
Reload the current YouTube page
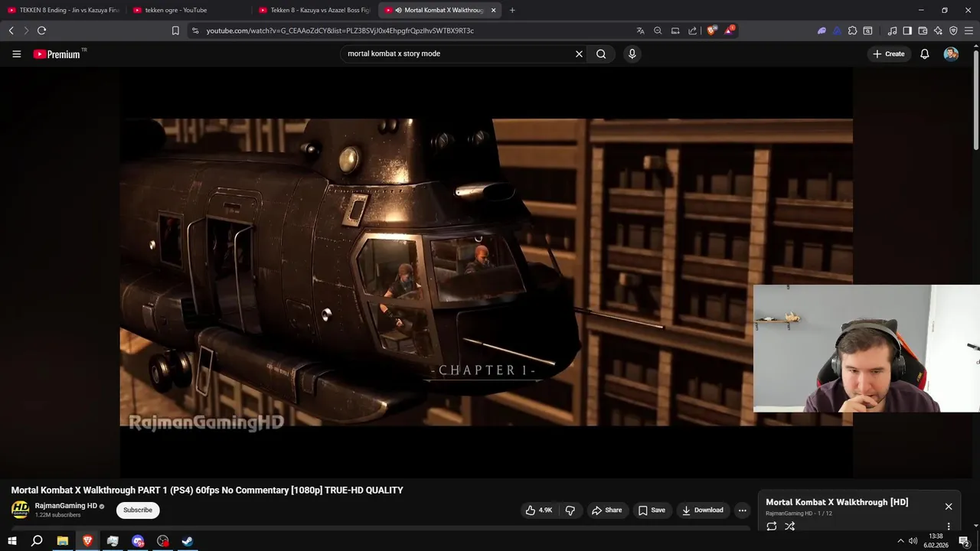[x=41, y=31]
